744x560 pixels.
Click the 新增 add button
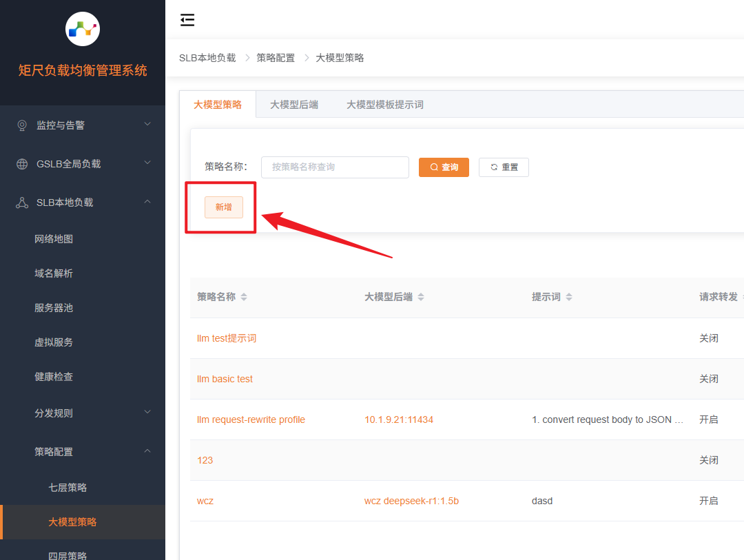[224, 207]
